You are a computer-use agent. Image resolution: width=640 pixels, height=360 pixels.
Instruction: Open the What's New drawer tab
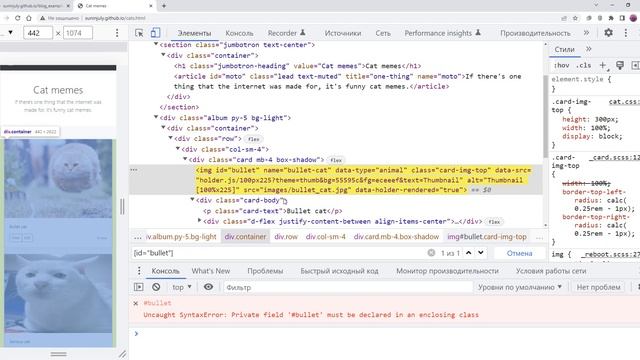[x=211, y=271]
